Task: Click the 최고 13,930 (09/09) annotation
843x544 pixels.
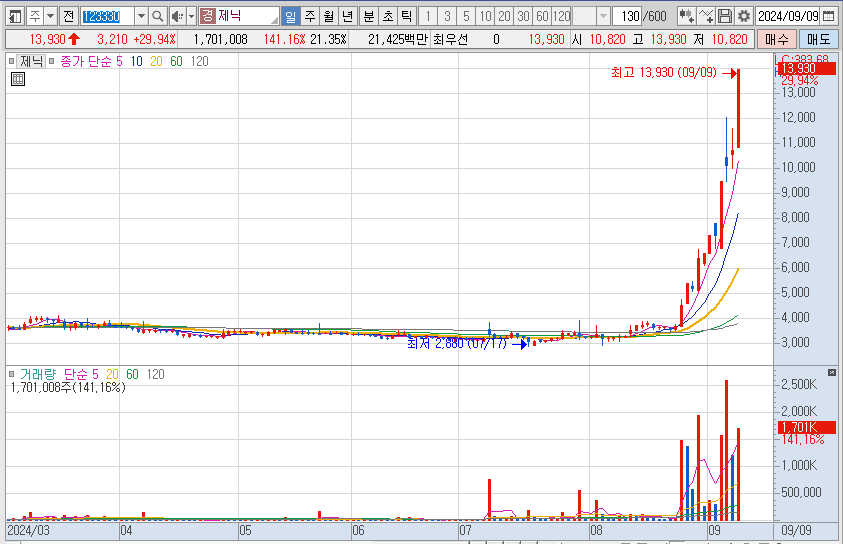Action: pos(664,73)
